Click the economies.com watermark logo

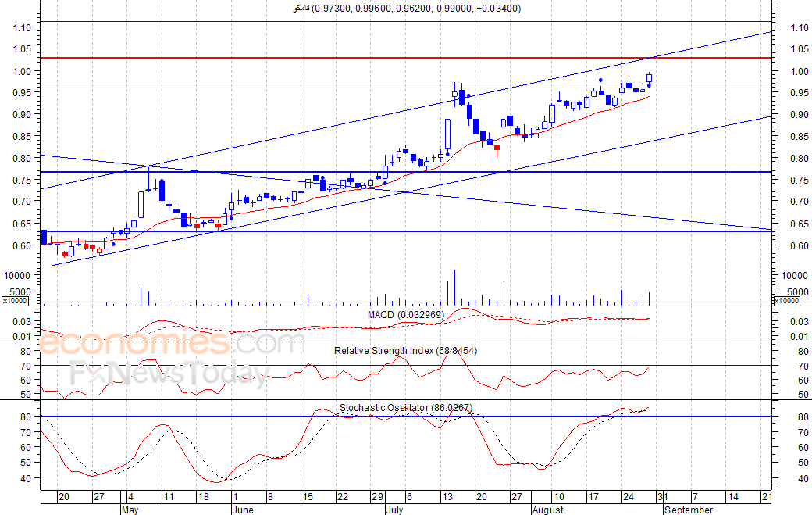point(172,342)
